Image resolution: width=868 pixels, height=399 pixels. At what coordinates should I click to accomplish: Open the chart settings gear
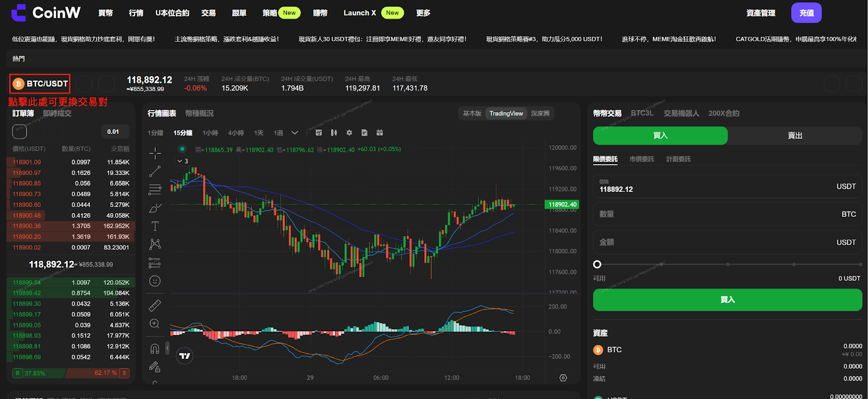click(x=349, y=133)
